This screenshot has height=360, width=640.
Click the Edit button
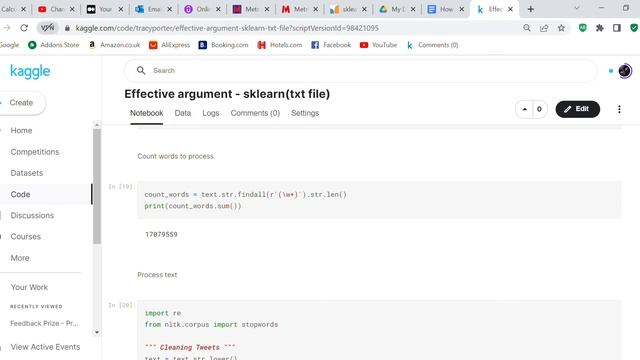[x=578, y=109]
